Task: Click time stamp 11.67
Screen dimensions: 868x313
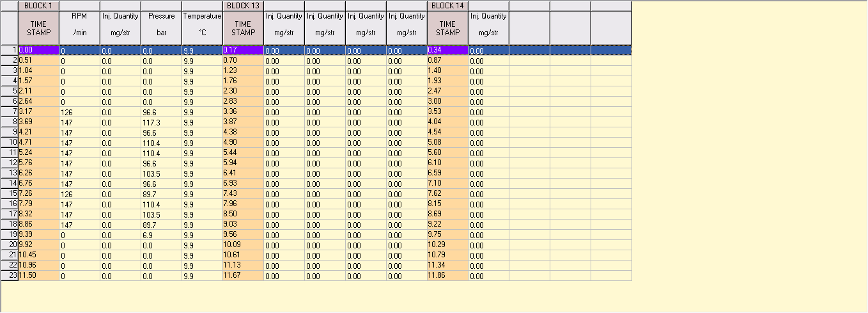Action: coord(243,275)
